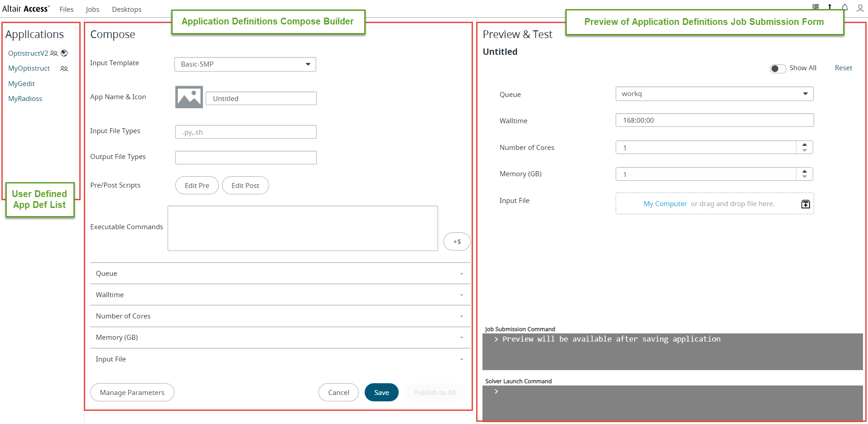868x424 pixels.
Task: Select OptistructV2 application
Action: 28,53
